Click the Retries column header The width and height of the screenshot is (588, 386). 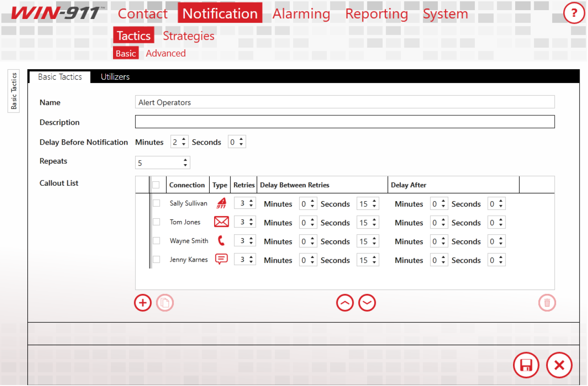pyautogui.click(x=244, y=185)
